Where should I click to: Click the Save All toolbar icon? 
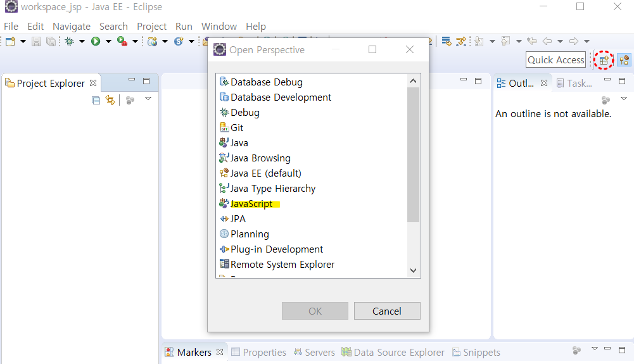[51, 41]
